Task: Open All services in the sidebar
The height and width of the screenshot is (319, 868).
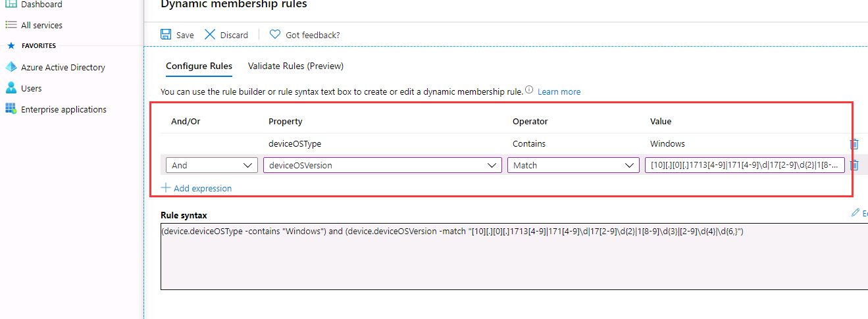Action: click(41, 25)
